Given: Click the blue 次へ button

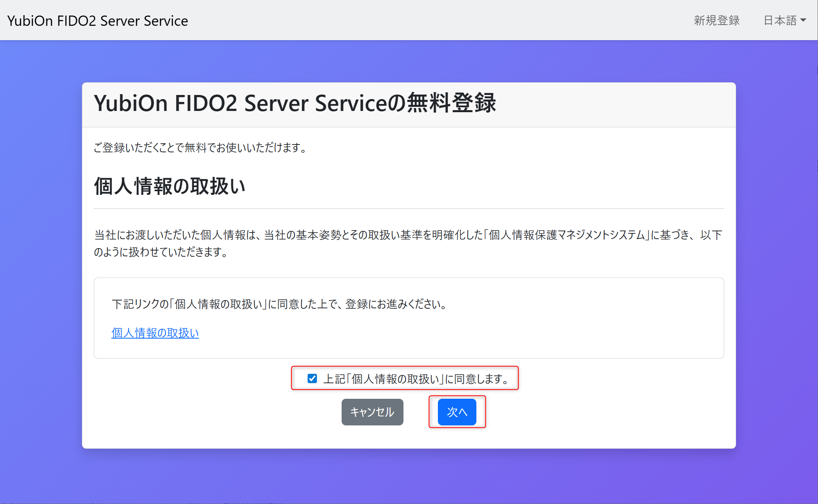Looking at the screenshot, I should point(457,412).
